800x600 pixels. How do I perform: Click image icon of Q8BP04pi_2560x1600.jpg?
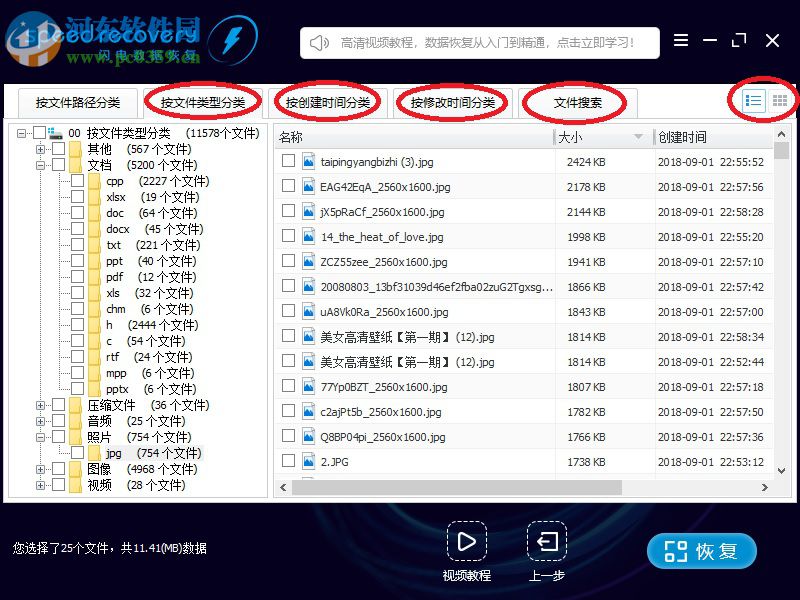point(308,437)
